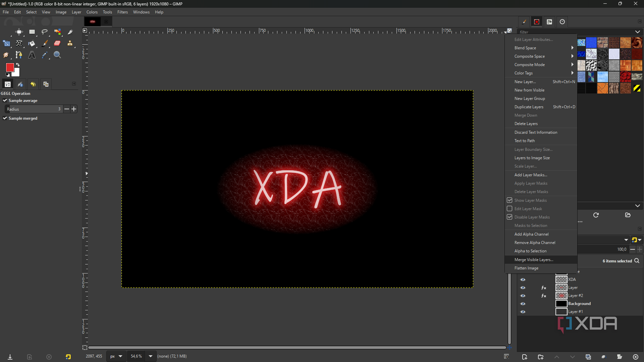Image resolution: width=644 pixels, height=362 pixels.
Task: Click the duplicate layers icon at bottom
Action: click(x=588, y=357)
